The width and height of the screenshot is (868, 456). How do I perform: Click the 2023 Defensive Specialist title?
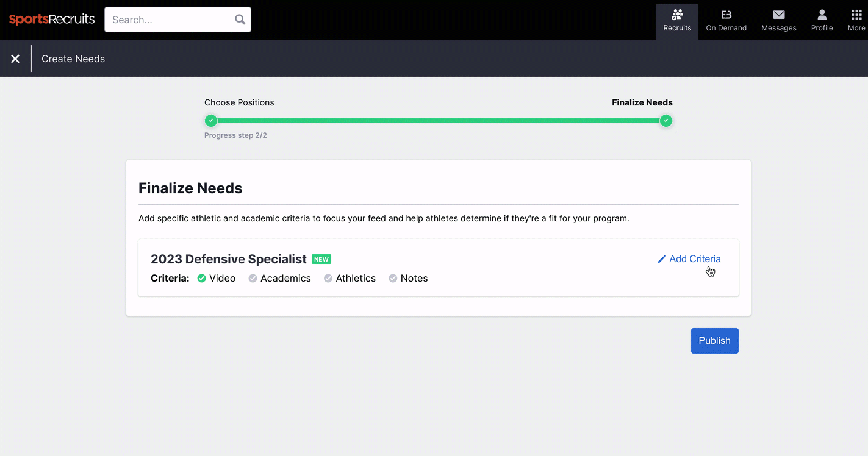click(x=229, y=259)
